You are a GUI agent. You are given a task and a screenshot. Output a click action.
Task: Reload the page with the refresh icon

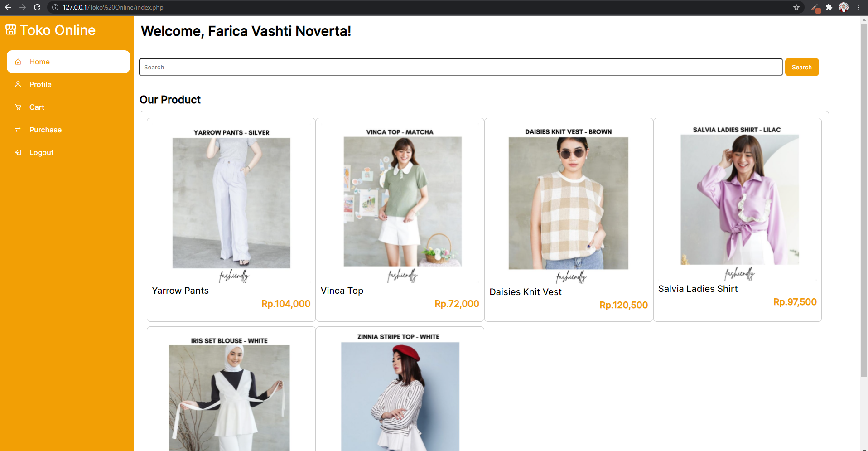pos(37,7)
